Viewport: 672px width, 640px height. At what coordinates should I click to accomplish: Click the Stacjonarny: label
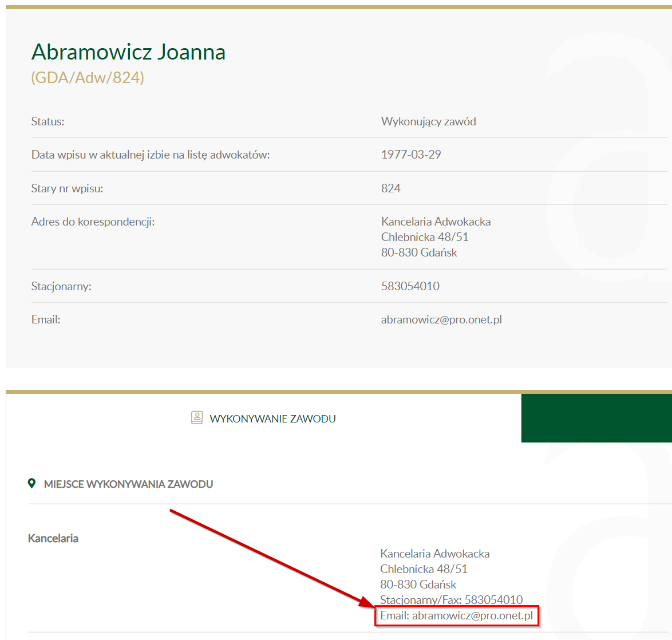pyautogui.click(x=61, y=286)
